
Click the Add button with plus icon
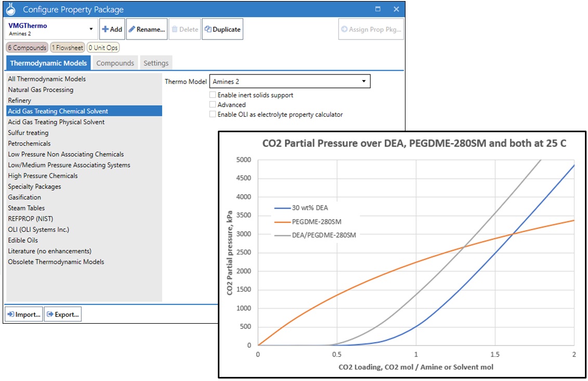(x=111, y=30)
